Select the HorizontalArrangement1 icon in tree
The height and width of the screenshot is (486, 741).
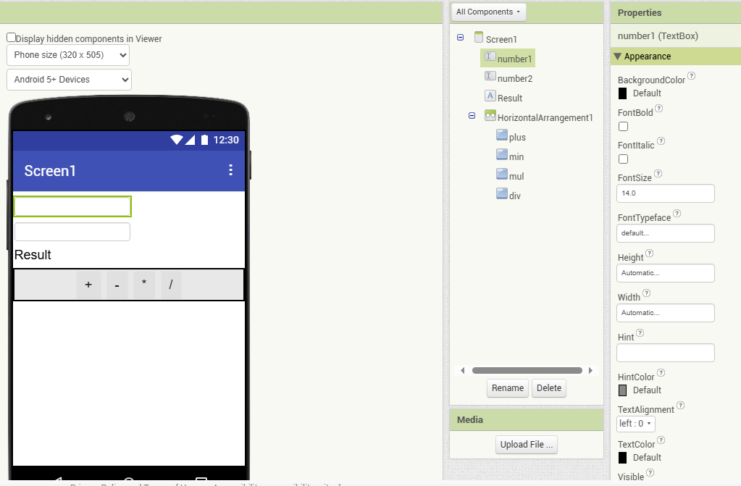tap(490, 116)
